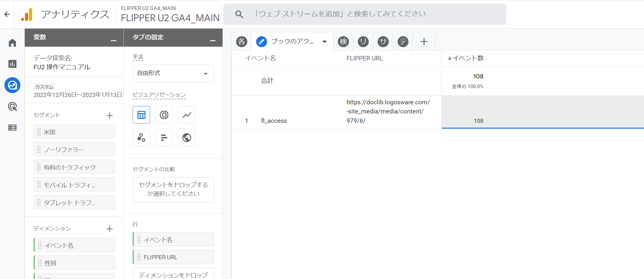The width and height of the screenshot is (644, 279).
Task: Select the 米国 segment
Action: [74, 132]
